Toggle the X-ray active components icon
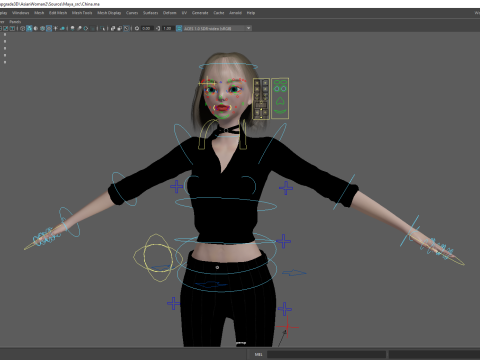 119,28
